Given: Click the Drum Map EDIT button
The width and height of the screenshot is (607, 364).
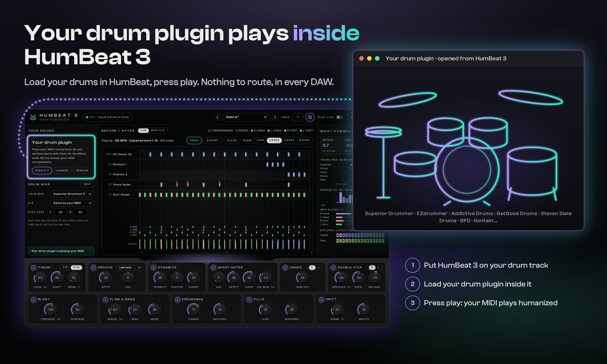Looking at the screenshot, I should point(87,184).
